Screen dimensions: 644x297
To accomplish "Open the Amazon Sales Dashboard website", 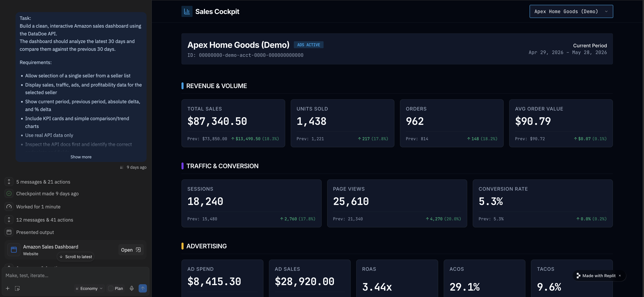I will pyautogui.click(x=131, y=250).
